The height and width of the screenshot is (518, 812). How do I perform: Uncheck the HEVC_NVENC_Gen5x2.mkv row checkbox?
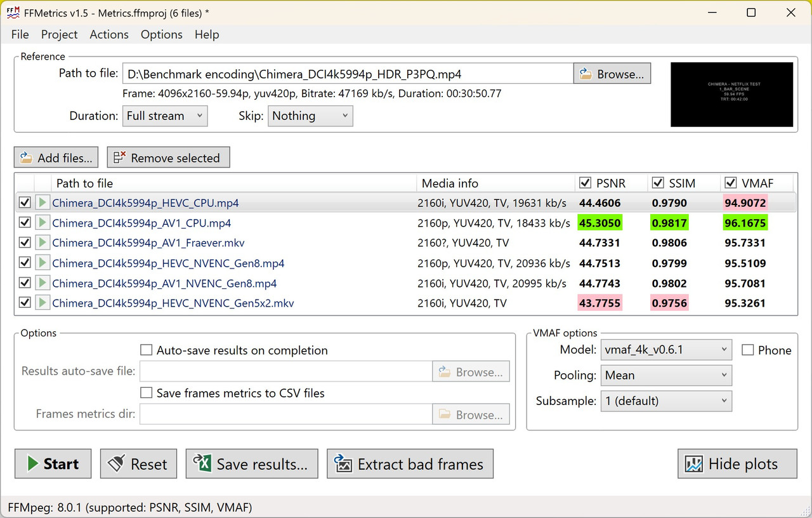[x=25, y=303]
